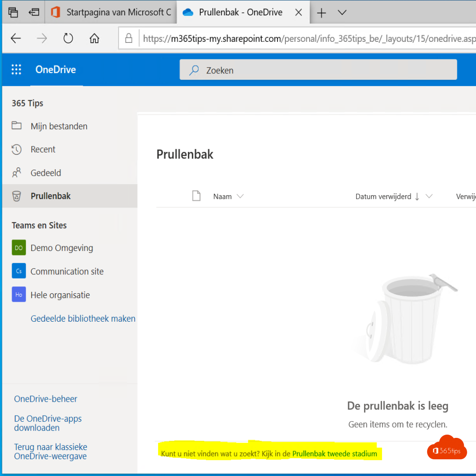476x476 pixels.
Task: Click the Prullenbak page heading
Action: pyautogui.click(x=185, y=154)
